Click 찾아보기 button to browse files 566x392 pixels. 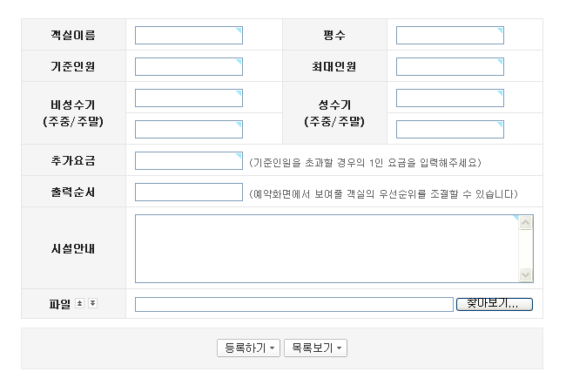click(x=494, y=304)
